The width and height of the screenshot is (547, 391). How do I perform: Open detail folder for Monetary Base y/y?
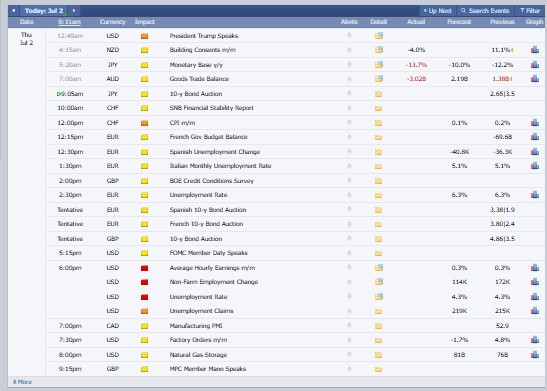(379, 65)
